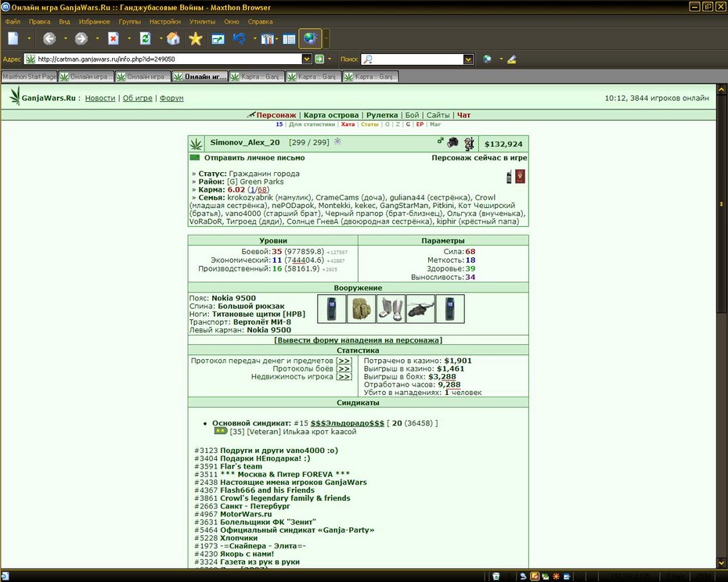728x582 pixels.
Task: Open the Избранное menu
Action: coord(94,21)
